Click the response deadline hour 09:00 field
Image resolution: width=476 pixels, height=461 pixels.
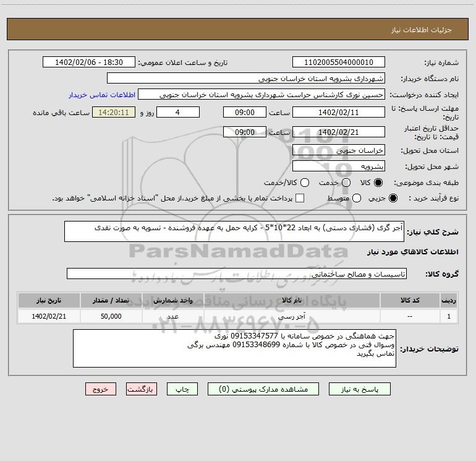[x=245, y=112]
